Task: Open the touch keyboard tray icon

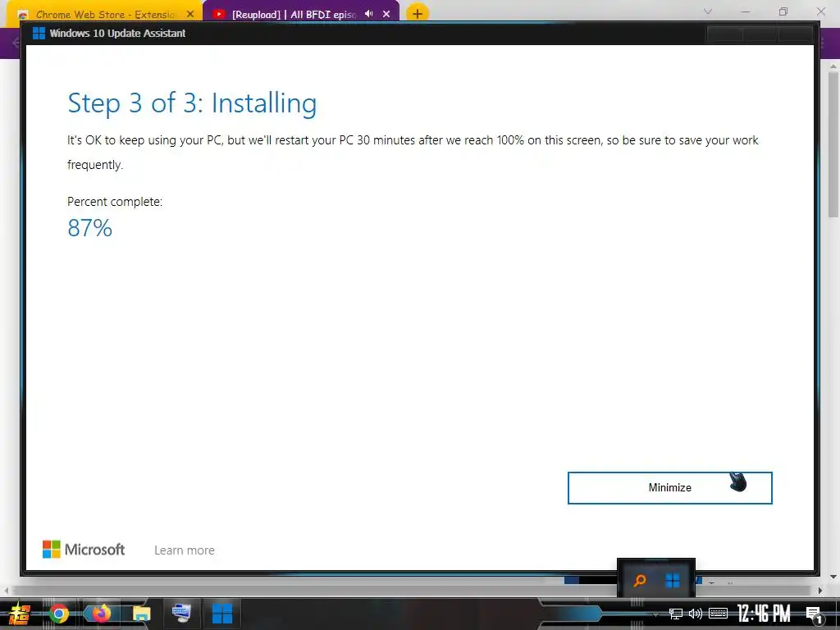Action: [718, 614]
